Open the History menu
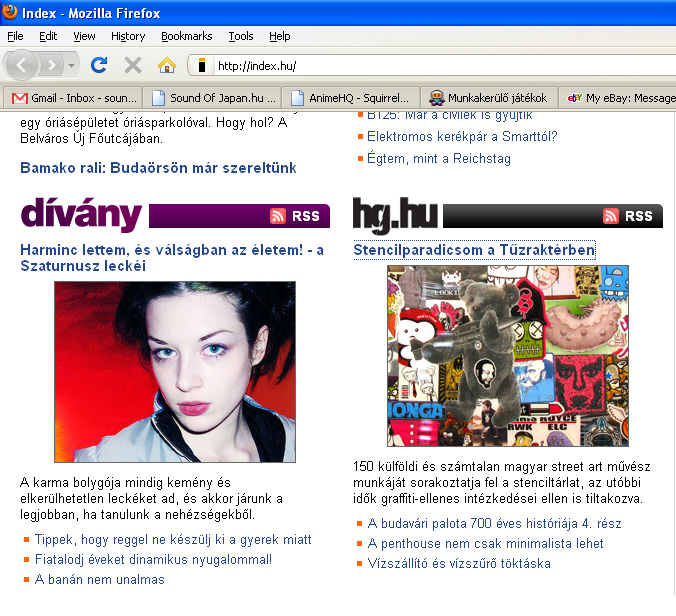This screenshot has height=616, width=676. tap(128, 36)
